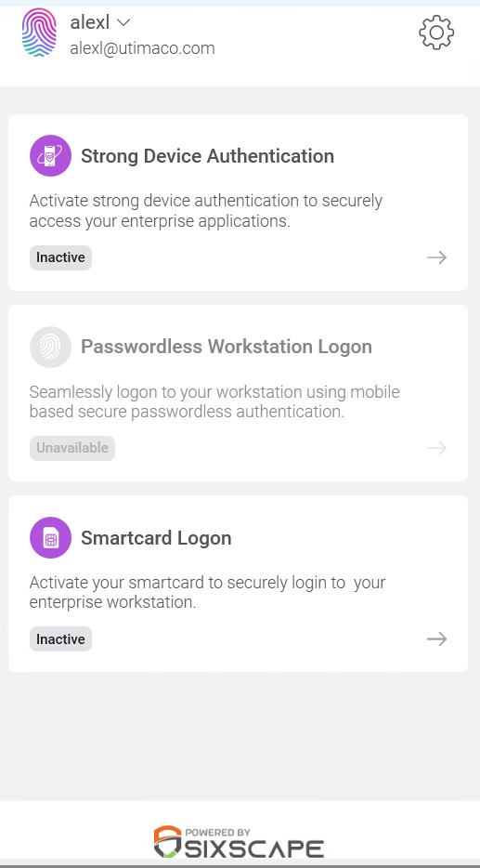Select the Strong Device Authentication heading
Viewport: 480px width, 868px height.
pos(207,156)
